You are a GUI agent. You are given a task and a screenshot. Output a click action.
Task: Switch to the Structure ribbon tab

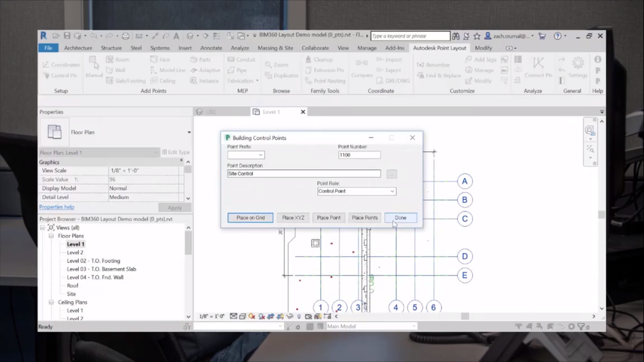(111, 48)
